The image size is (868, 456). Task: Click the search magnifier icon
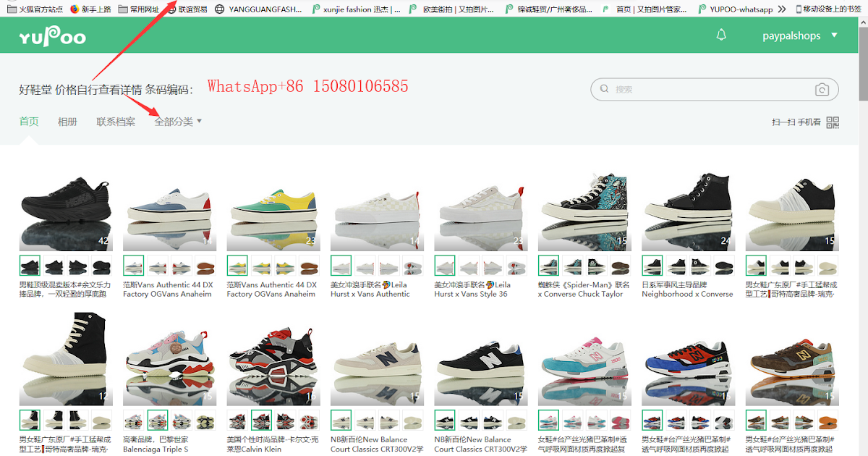point(604,90)
